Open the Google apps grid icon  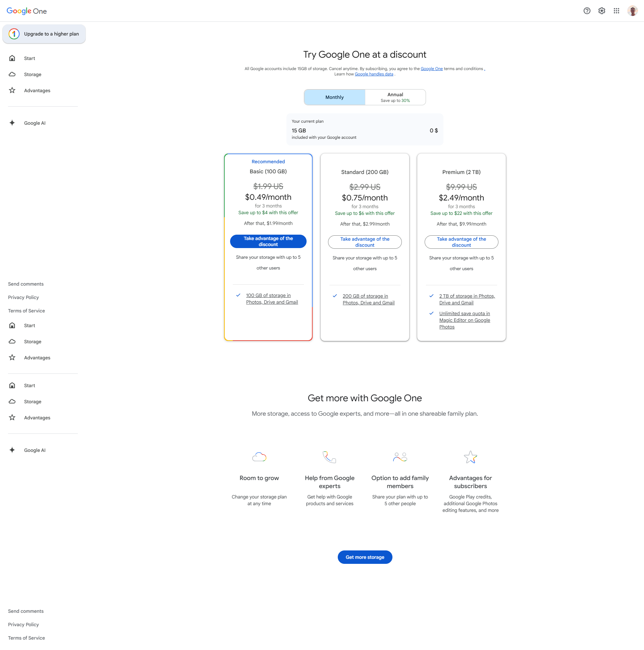[616, 11]
